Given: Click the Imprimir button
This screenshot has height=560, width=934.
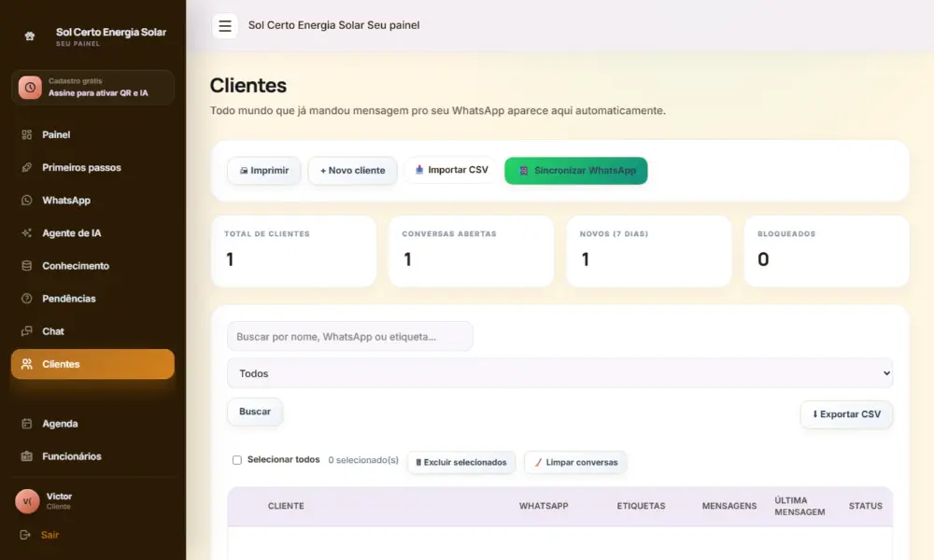Looking at the screenshot, I should (x=264, y=170).
